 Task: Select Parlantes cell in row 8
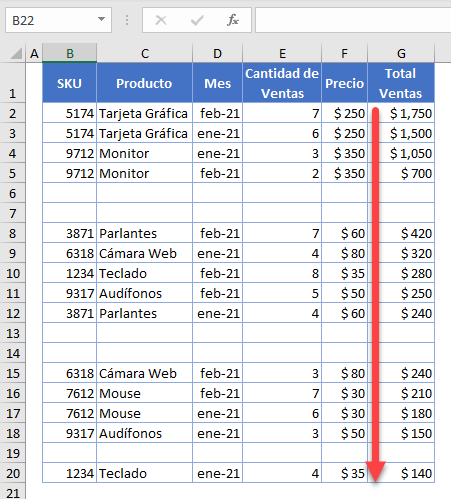pos(144,233)
